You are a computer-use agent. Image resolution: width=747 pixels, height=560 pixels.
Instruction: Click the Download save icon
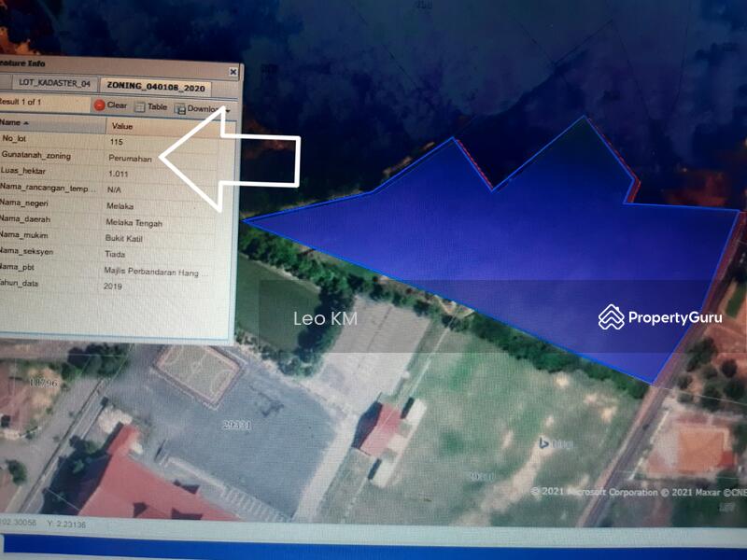coord(180,108)
